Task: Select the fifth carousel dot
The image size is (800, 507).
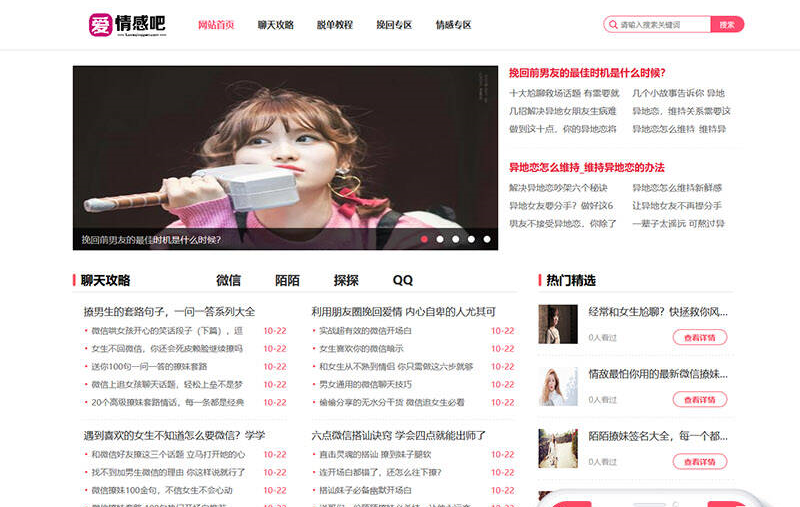Action: point(487,239)
